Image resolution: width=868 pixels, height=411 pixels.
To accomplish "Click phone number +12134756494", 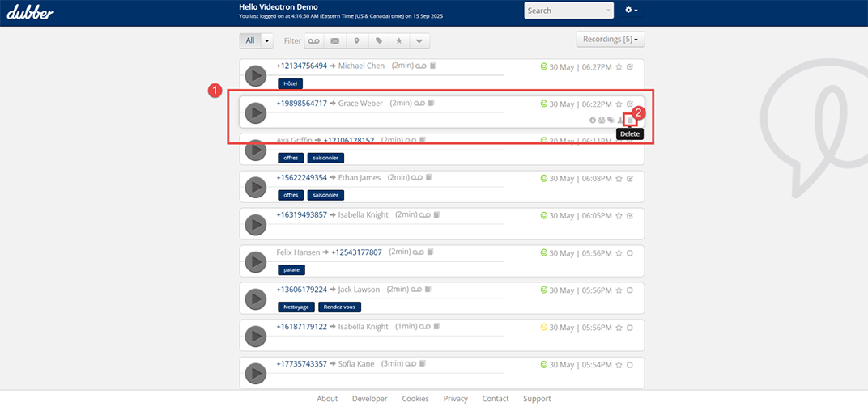I will [x=302, y=66].
